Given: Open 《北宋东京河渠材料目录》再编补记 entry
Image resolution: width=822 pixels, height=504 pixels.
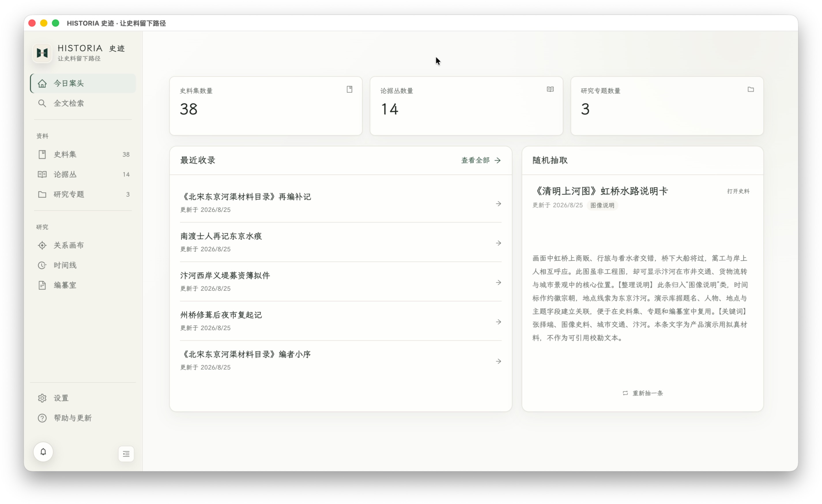Looking at the screenshot, I should (x=341, y=202).
